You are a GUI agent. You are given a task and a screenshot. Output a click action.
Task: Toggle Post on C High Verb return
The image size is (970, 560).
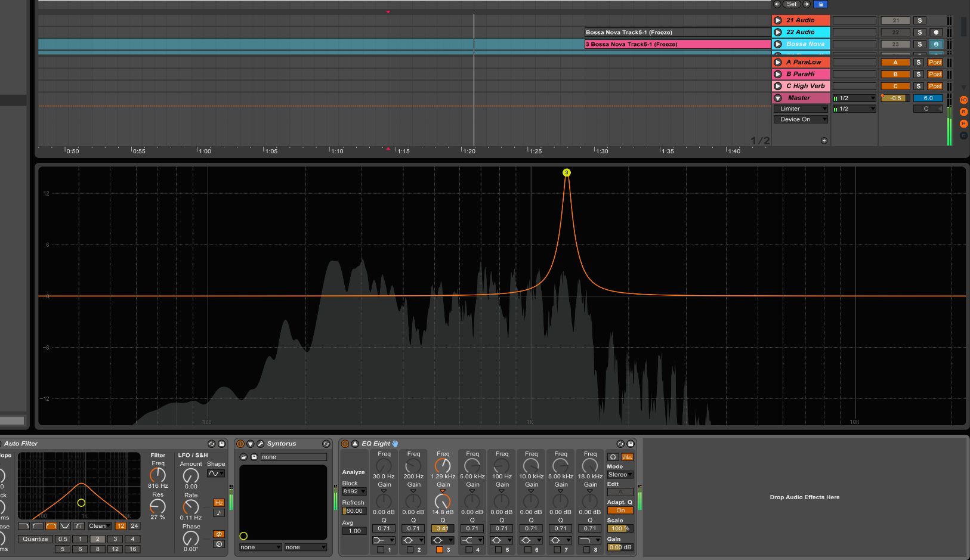tap(935, 86)
